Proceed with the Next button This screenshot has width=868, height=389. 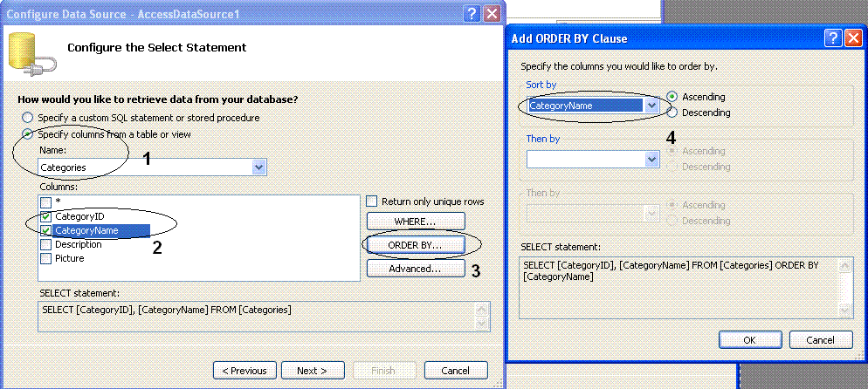point(313,370)
